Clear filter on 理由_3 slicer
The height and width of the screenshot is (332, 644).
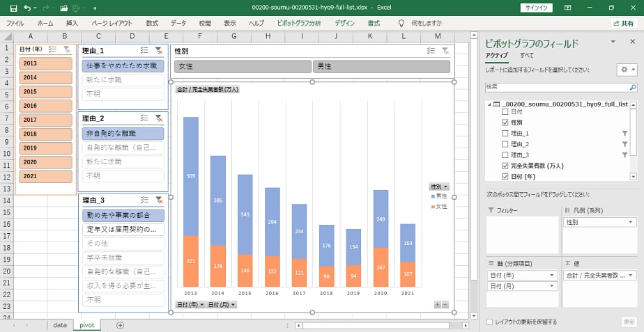pos(159,200)
